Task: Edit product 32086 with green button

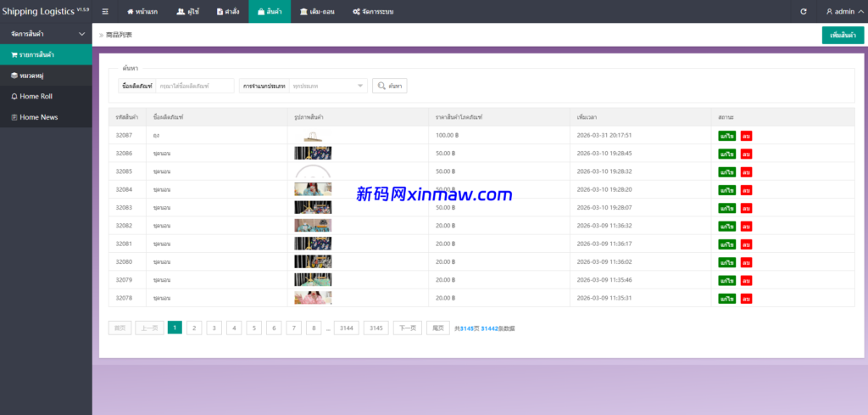Action: 726,154
